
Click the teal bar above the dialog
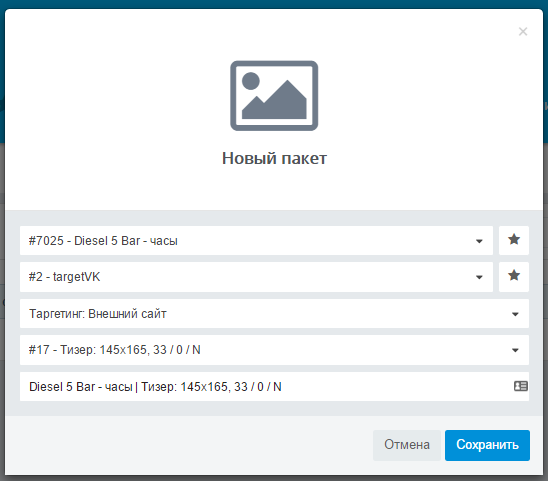tap(274, 4)
